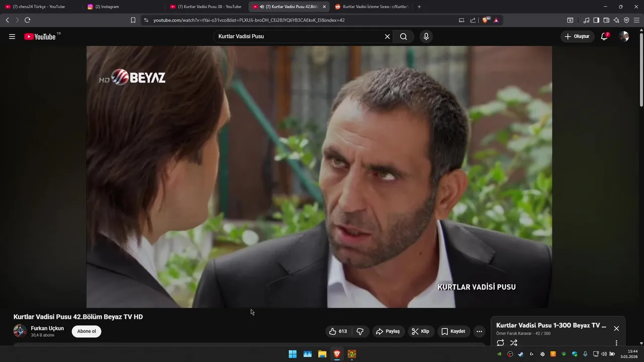
Task: Open the playlist panel three-dot menu
Action: (616, 343)
